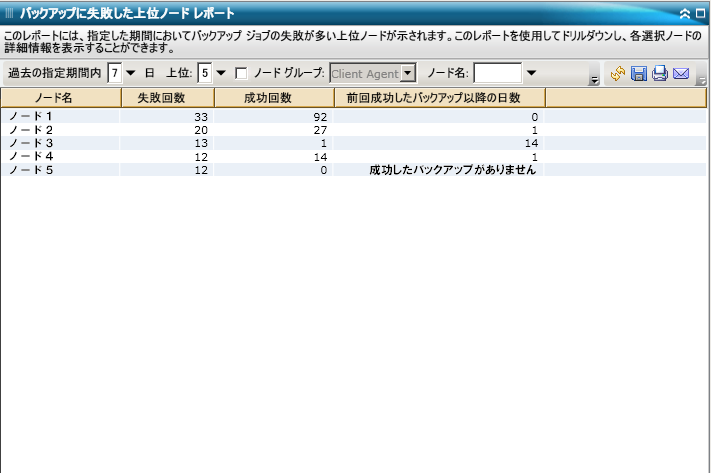The height and width of the screenshot is (473, 711).
Task: Select row ノード 5
Action: 354,170
